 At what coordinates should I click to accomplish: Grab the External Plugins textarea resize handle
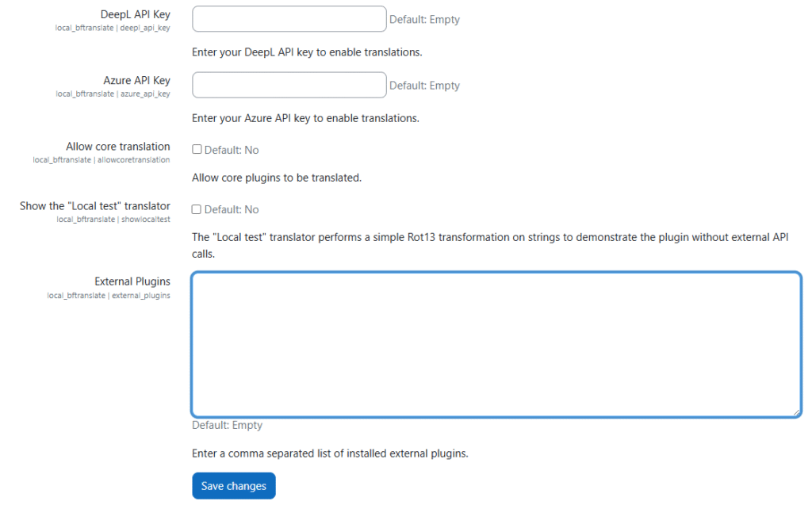[x=796, y=412]
